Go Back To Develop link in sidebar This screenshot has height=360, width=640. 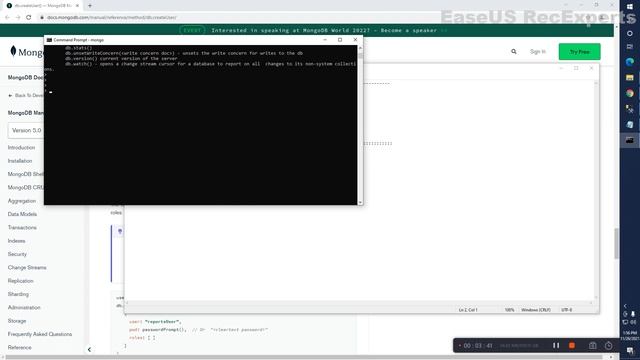26,95
